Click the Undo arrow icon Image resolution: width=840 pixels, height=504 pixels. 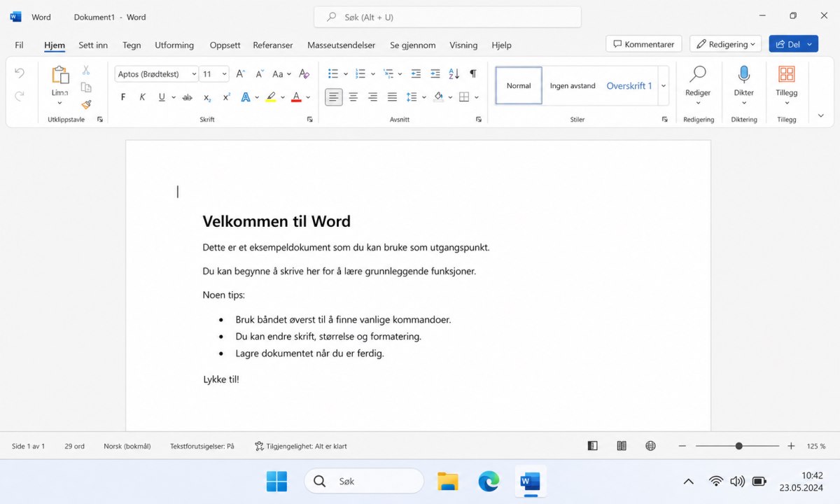(x=20, y=73)
